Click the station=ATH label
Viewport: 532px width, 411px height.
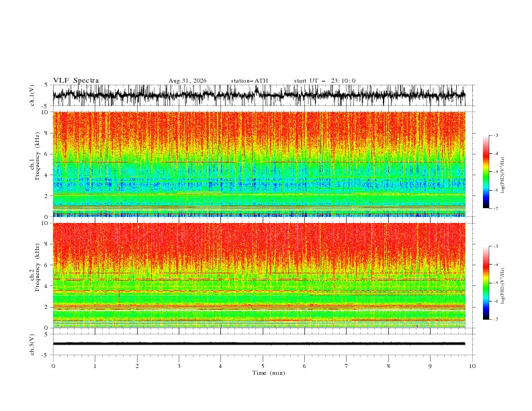(249, 81)
